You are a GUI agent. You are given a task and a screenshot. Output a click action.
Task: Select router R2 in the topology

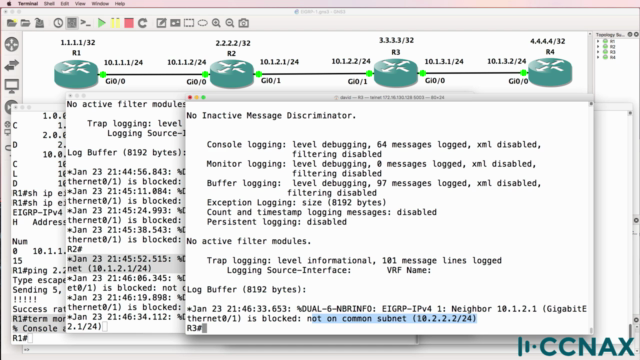[232, 74]
